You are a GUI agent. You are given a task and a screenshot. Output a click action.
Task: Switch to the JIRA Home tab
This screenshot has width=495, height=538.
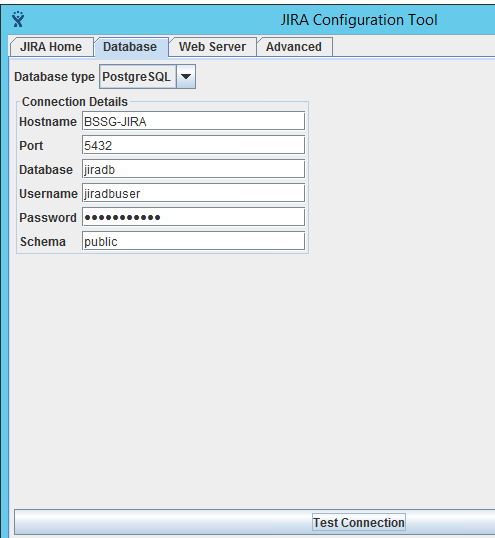coord(51,47)
